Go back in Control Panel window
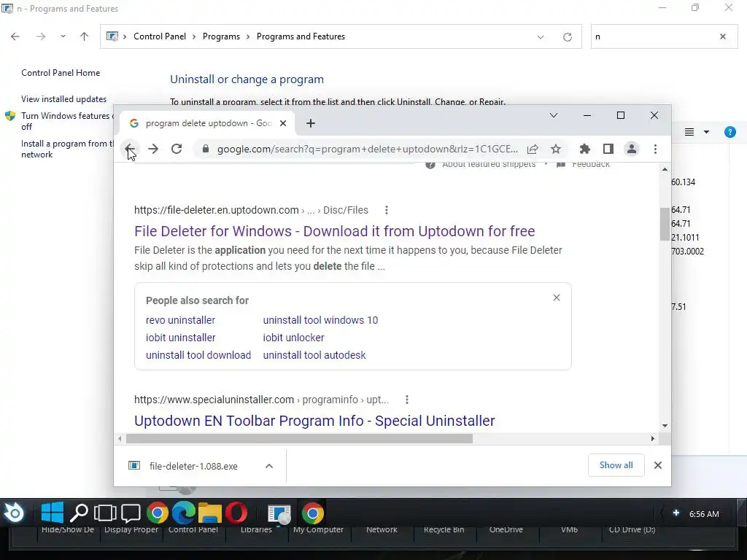The image size is (747, 560). (x=15, y=36)
